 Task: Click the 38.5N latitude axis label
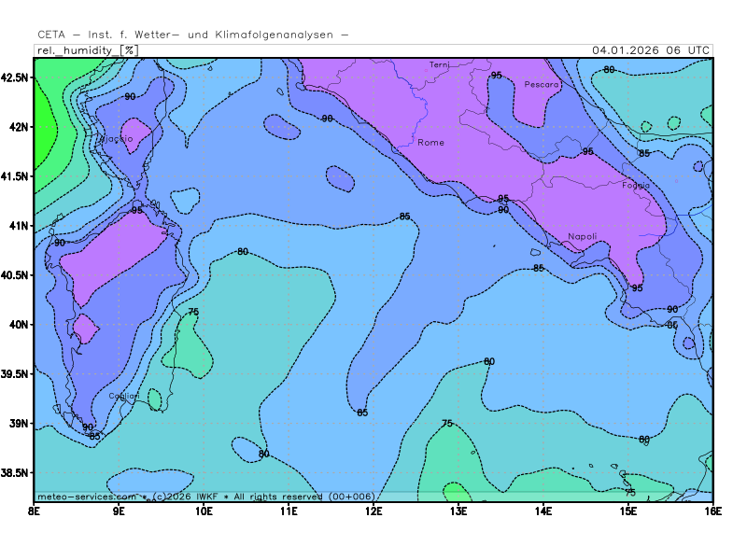click(16, 473)
